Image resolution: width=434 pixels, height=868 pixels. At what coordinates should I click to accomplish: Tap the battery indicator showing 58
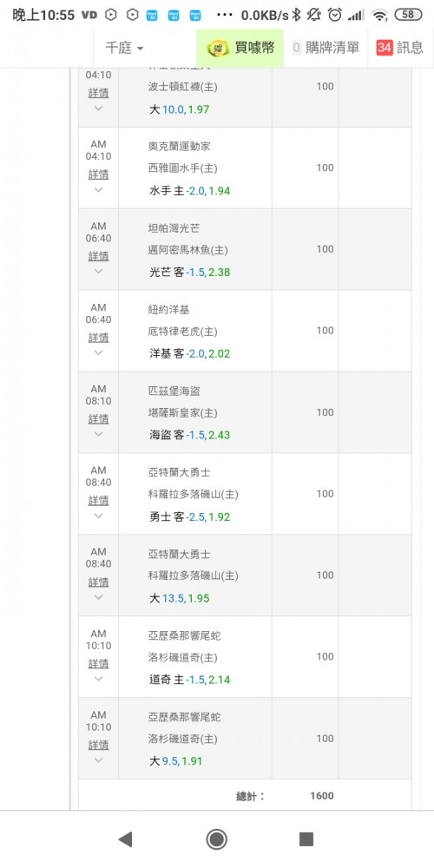click(x=408, y=15)
